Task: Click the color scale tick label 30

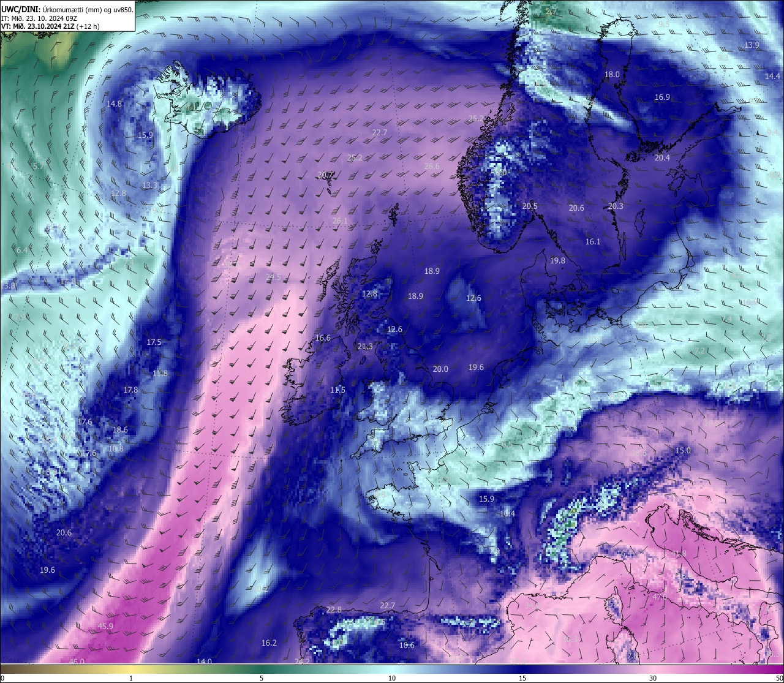Action: (653, 679)
